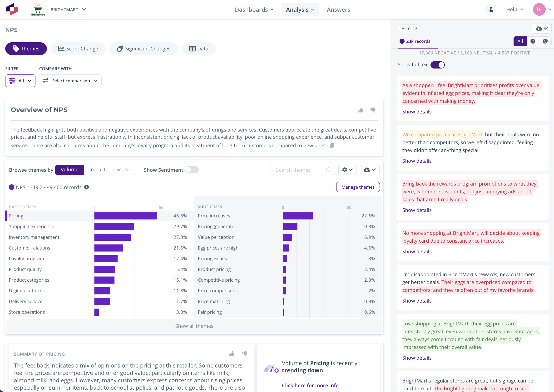Browse themes by Score
The height and width of the screenshot is (392, 554).
pos(123,170)
